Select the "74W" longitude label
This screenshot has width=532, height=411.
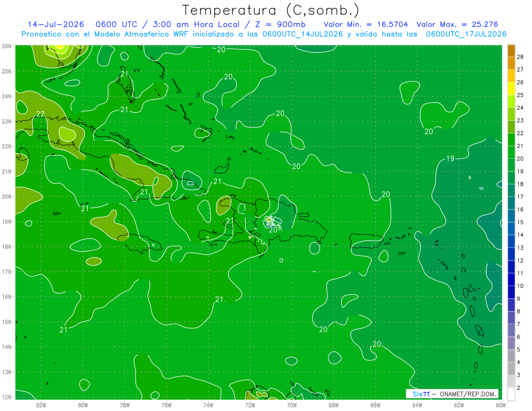tap(208, 405)
